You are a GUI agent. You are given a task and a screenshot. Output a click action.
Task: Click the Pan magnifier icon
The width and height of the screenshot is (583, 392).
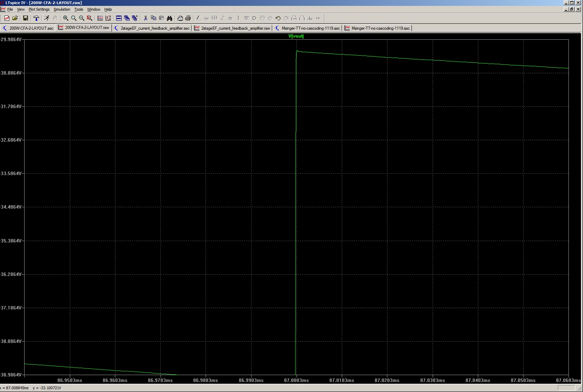(74, 18)
